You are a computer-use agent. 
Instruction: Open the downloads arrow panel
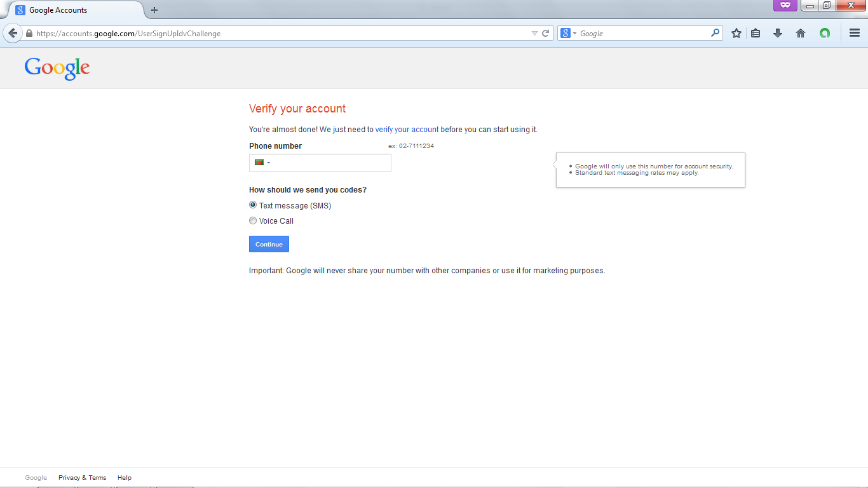778,33
